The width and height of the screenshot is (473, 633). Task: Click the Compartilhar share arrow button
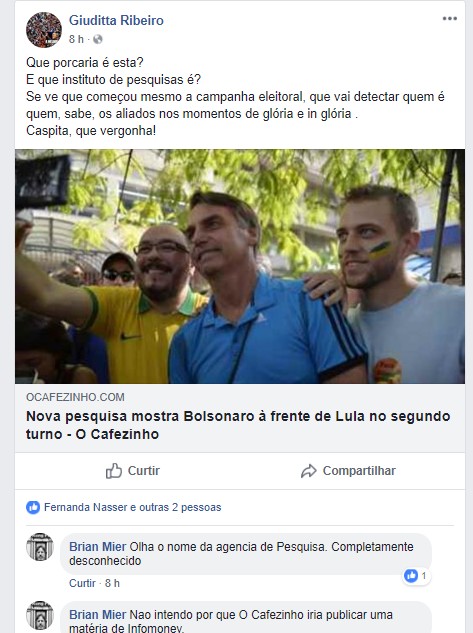pyautogui.click(x=348, y=471)
